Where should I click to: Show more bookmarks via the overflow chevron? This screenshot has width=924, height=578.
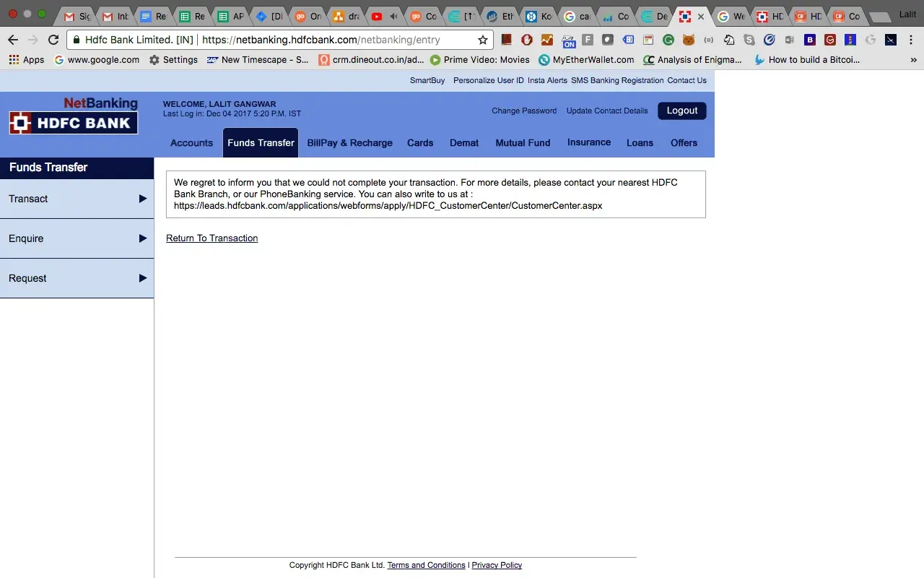pyautogui.click(x=913, y=60)
